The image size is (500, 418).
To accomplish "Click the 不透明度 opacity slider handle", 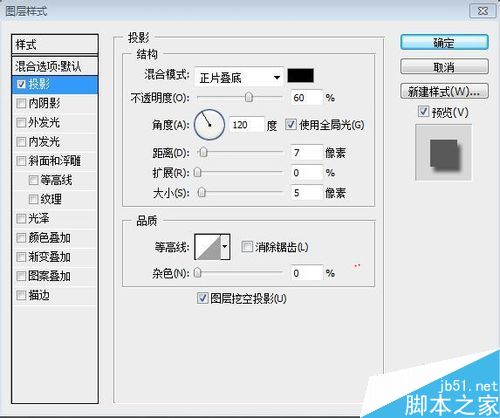I will tap(249, 97).
